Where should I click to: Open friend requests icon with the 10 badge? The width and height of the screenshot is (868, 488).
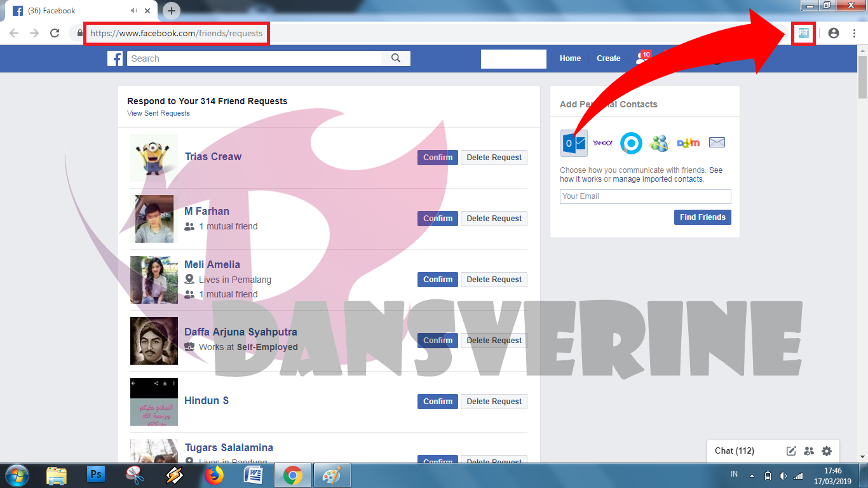click(x=642, y=58)
